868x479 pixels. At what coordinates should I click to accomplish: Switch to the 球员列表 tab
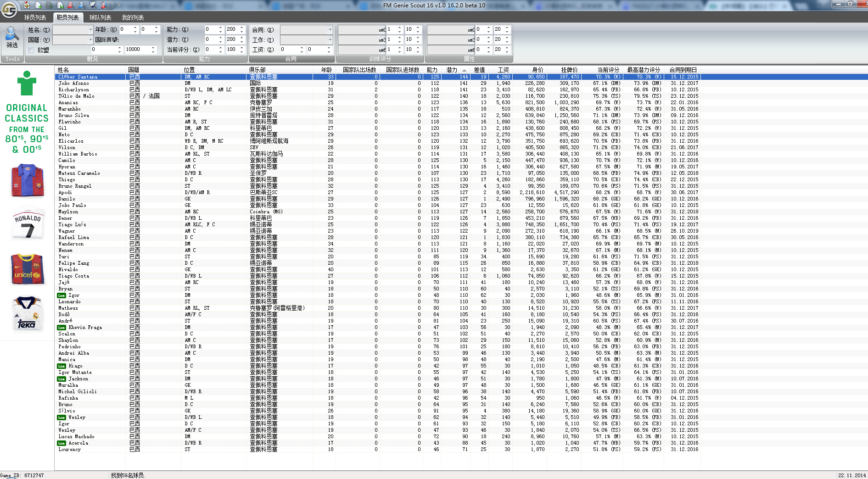pyautogui.click(x=35, y=17)
